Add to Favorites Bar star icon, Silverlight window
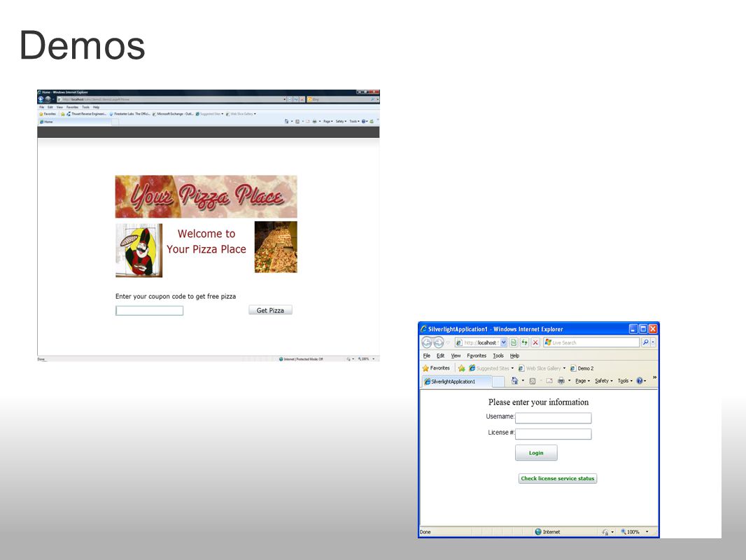 (461, 368)
